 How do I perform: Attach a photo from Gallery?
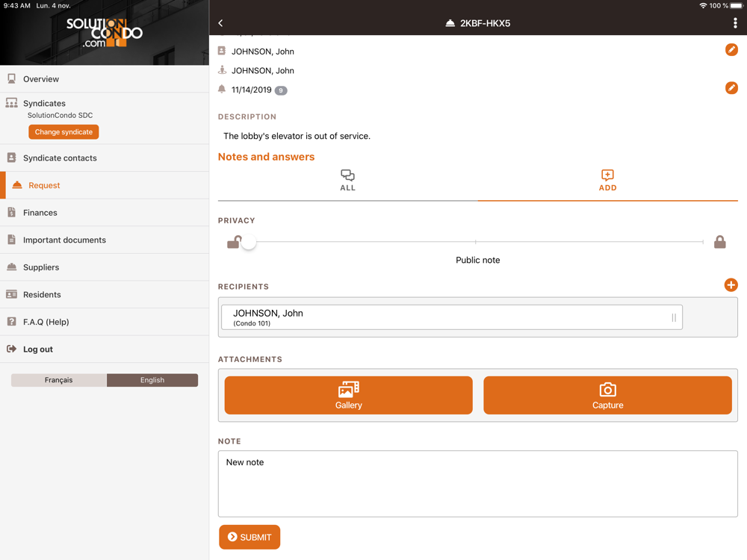coord(348,395)
